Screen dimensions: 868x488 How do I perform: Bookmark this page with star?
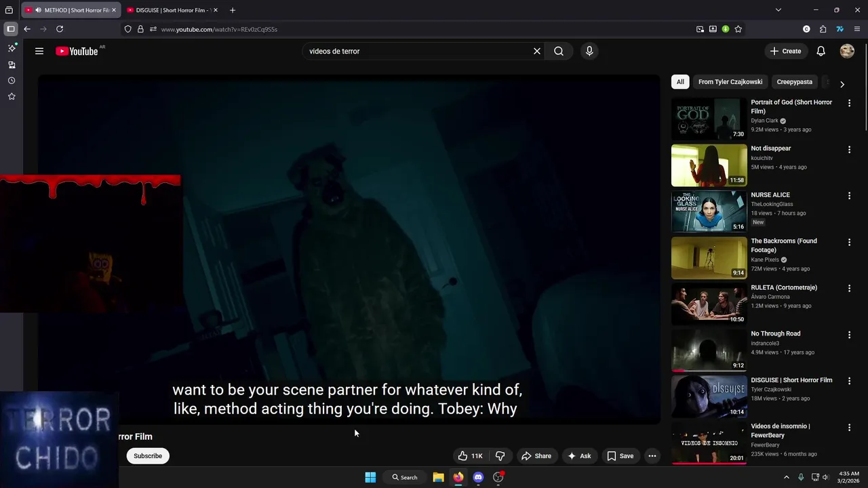click(x=738, y=29)
